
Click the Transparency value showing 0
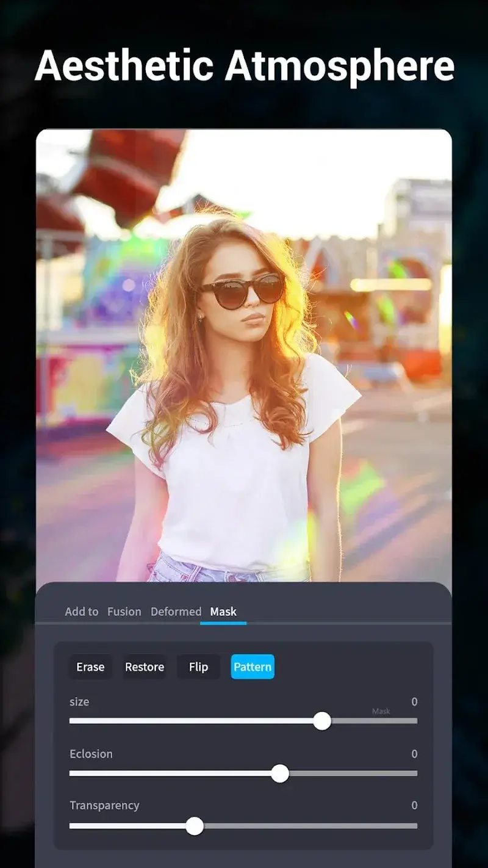(x=414, y=805)
